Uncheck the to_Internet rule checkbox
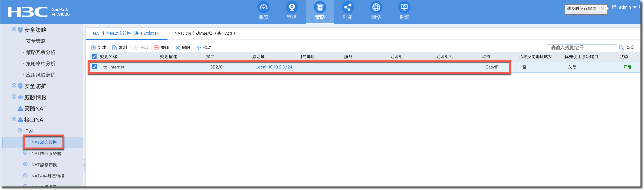The image size is (644, 190). pyautogui.click(x=94, y=67)
